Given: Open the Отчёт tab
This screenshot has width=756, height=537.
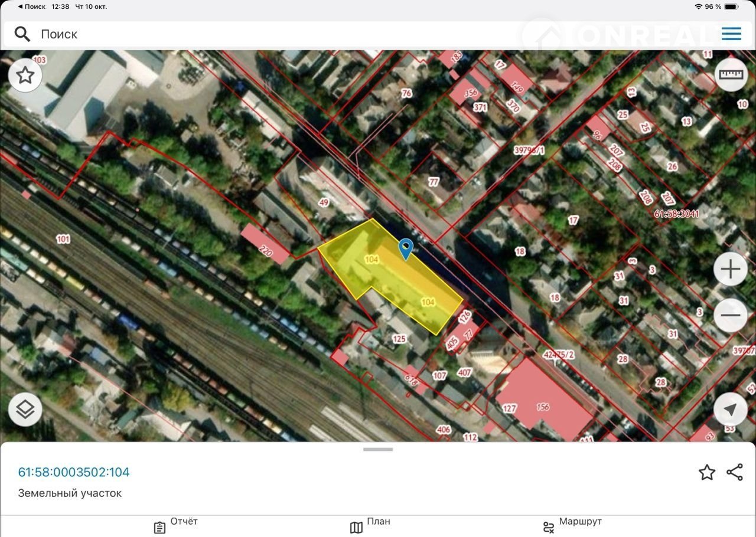Looking at the screenshot, I should tap(175, 525).
